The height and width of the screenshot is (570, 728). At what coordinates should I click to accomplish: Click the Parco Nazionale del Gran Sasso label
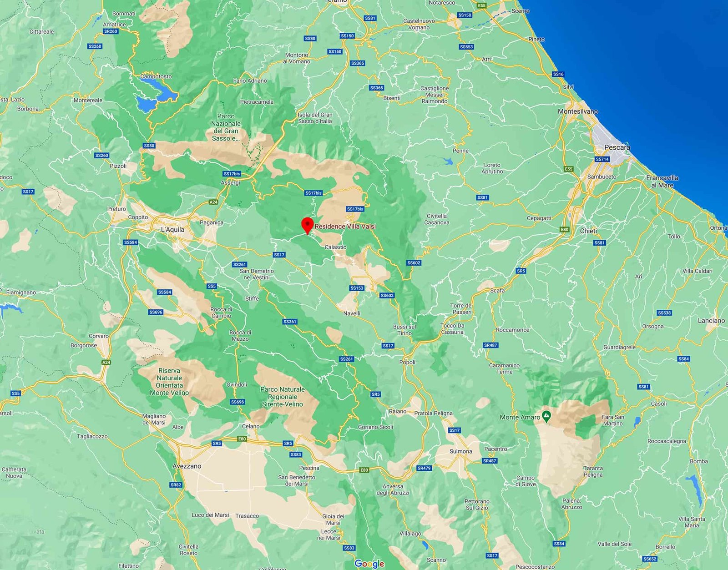tap(226, 127)
